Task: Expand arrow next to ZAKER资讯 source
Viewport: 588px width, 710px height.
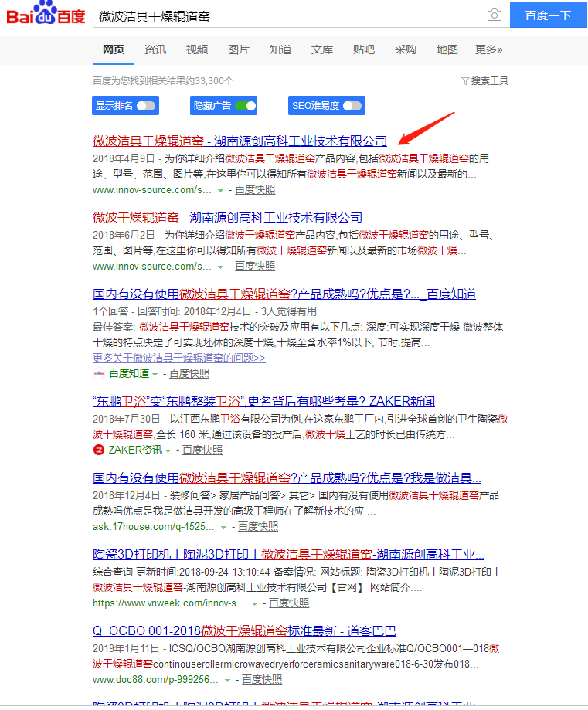Action: [x=168, y=451]
